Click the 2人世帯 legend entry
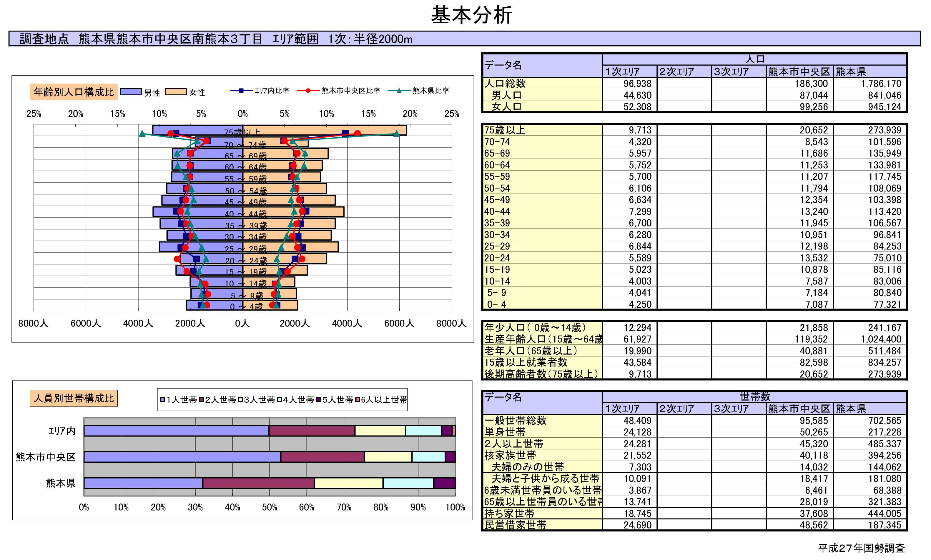Viewport: 931px width, 560px height. (x=217, y=400)
